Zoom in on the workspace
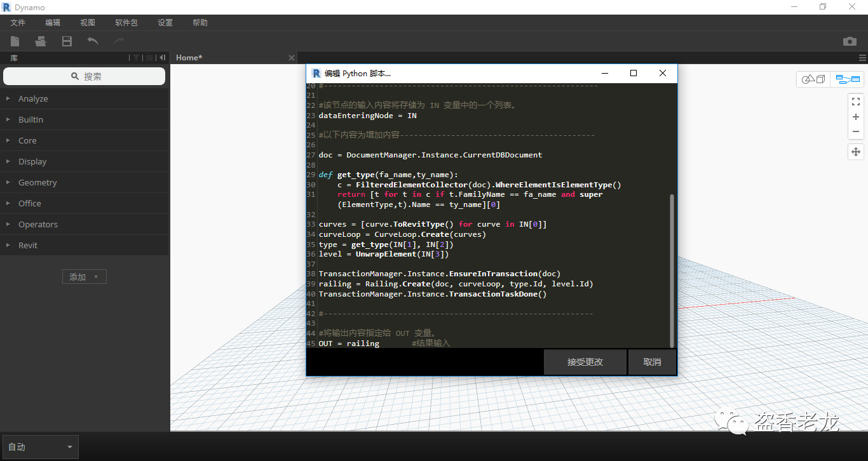868x461 pixels. 856,117
